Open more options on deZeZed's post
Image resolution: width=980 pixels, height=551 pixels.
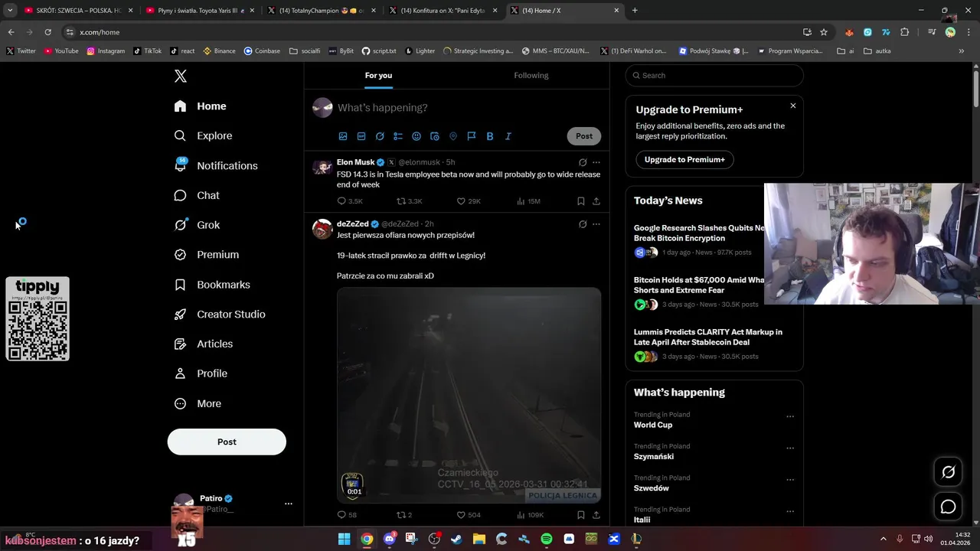pyautogui.click(x=596, y=224)
